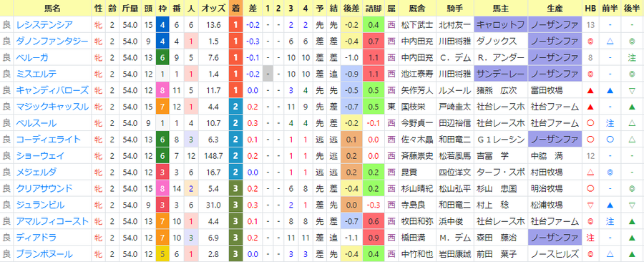
Task: Click jockey 戸崎圭太 cell
Action: (x=455, y=107)
